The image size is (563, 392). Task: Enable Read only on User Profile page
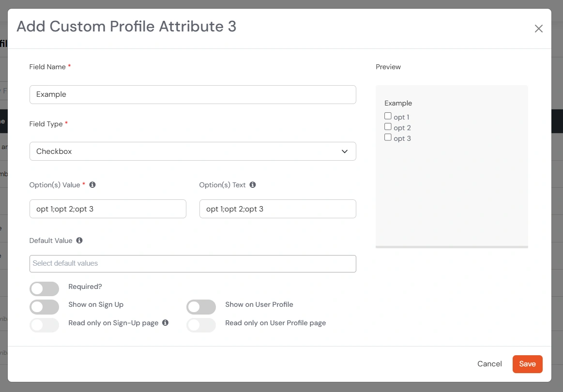(201, 325)
